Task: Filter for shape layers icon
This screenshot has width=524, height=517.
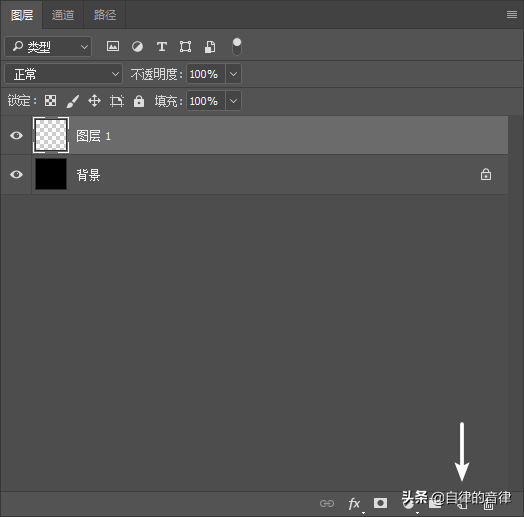Action: [185, 46]
